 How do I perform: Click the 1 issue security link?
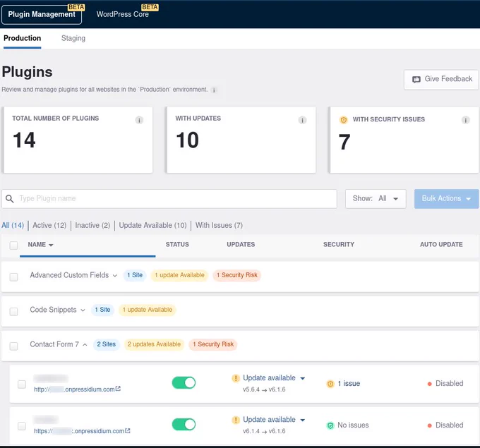coord(349,383)
